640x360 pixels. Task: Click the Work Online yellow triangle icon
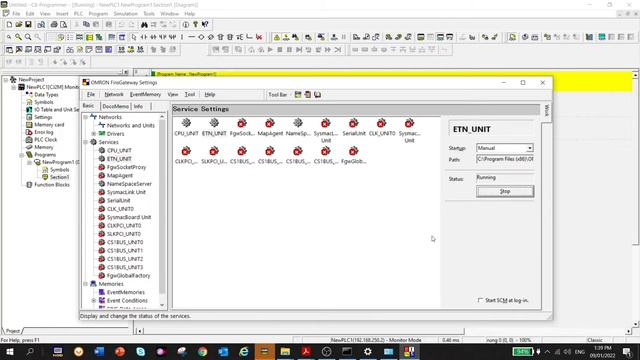(277, 37)
